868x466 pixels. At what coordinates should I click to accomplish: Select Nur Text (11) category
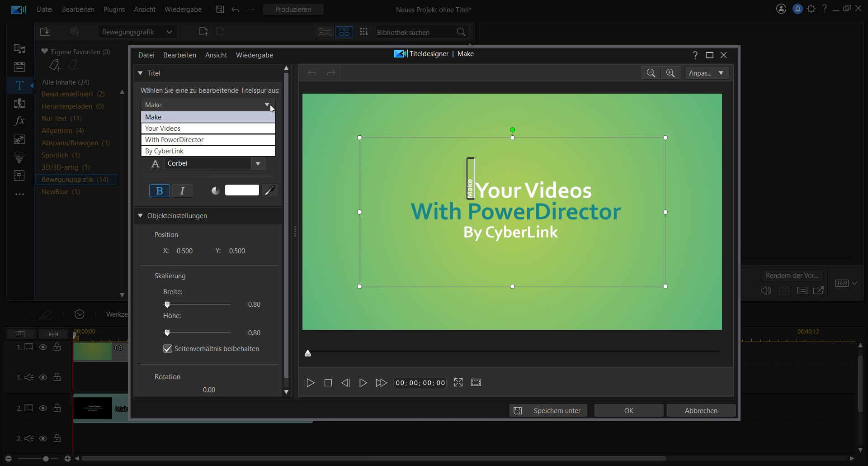(x=61, y=119)
